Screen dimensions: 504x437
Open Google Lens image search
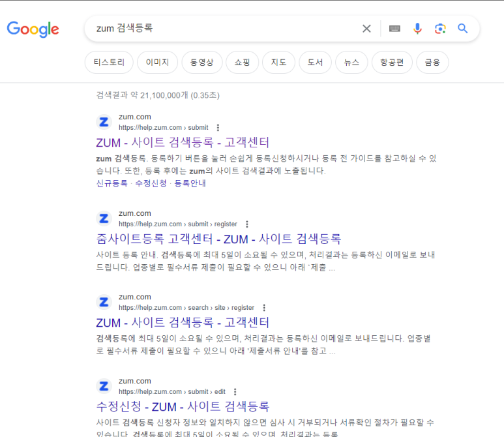(440, 29)
